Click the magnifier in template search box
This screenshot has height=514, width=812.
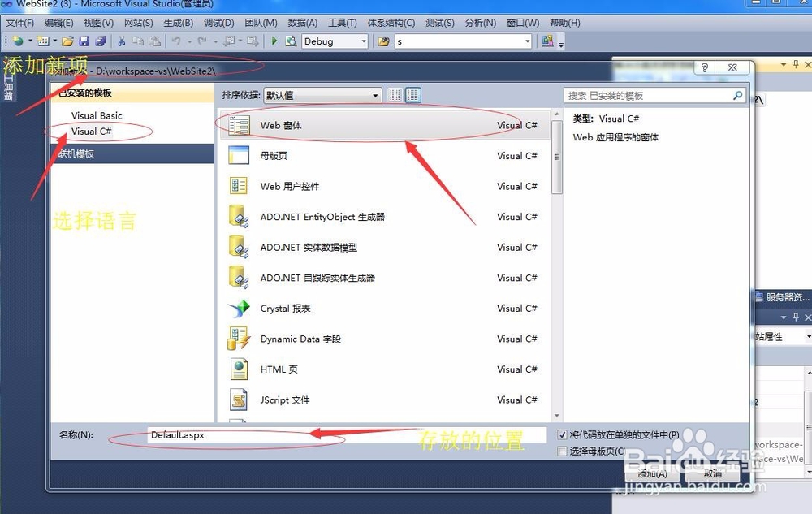pos(737,95)
